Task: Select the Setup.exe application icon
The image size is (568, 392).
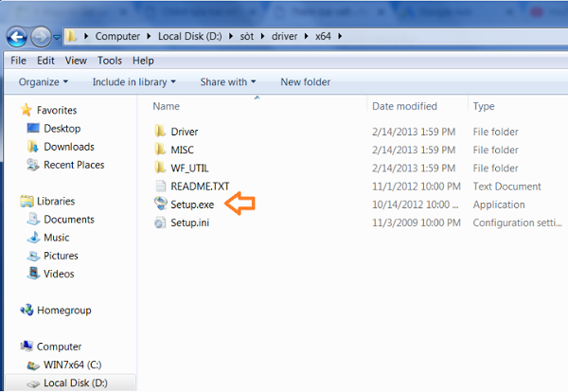Action: [160, 205]
